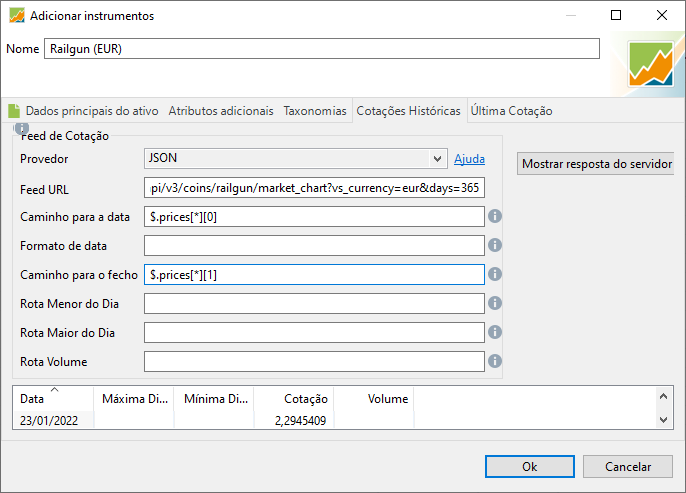Go to Última Cotação tab
Viewport: 686px width, 493px height.
click(x=511, y=111)
